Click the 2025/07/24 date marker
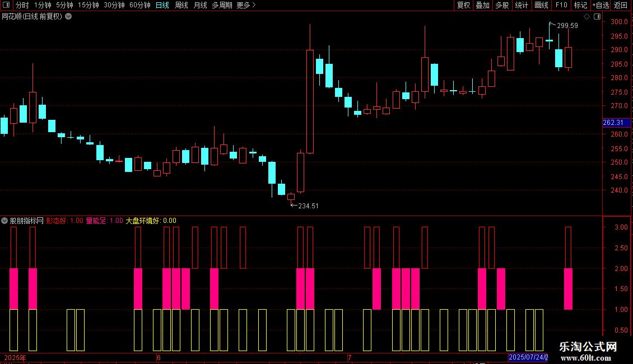The width and height of the screenshot is (633, 364). pos(528,357)
